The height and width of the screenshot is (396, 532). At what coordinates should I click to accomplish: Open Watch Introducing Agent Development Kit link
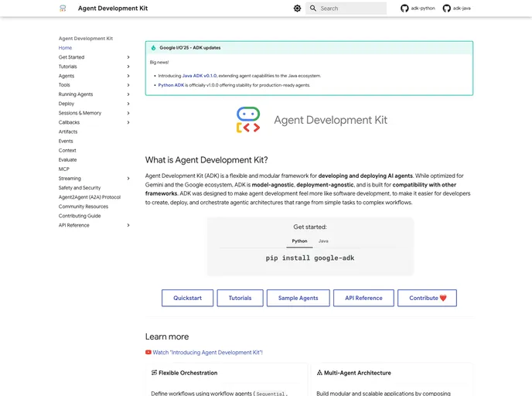[207, 352]
